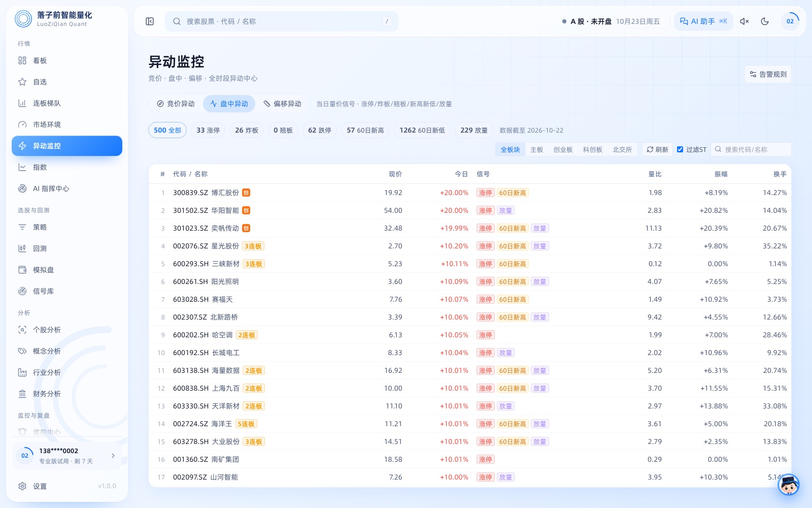
Task: Open the AI 助手 assistant
Action: (x=703, y=21)
